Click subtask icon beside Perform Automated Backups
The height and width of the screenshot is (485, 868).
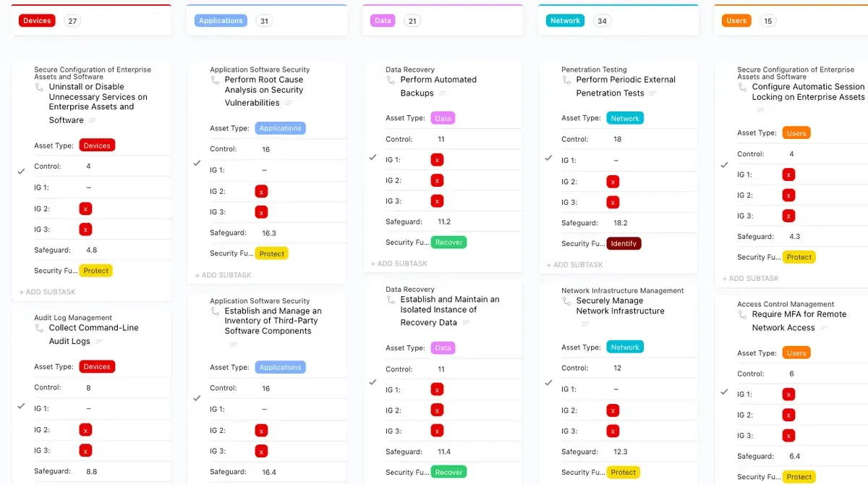[391, 81]
